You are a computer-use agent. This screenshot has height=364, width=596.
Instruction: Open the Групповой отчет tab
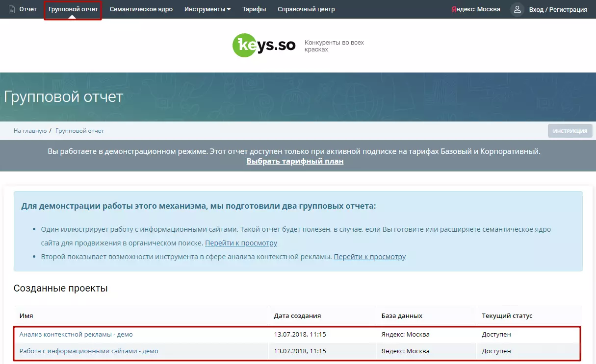pyautogui.click(x=73, y=9)
